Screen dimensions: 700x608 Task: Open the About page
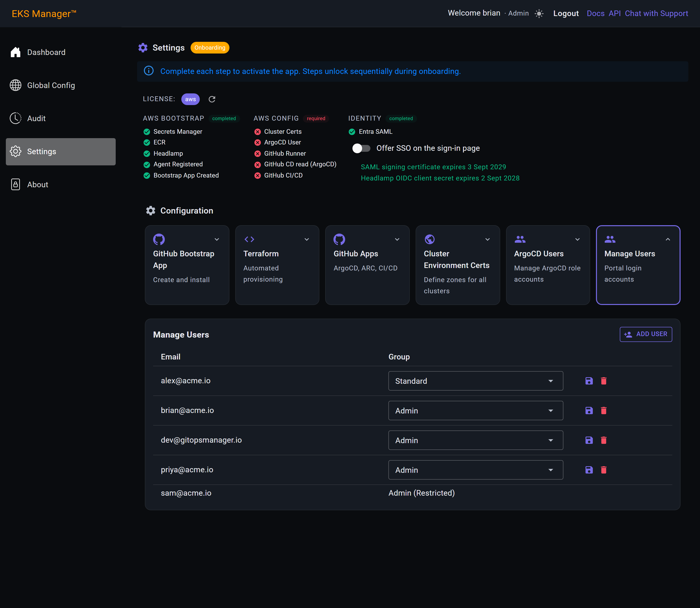[x=61, y=185]
